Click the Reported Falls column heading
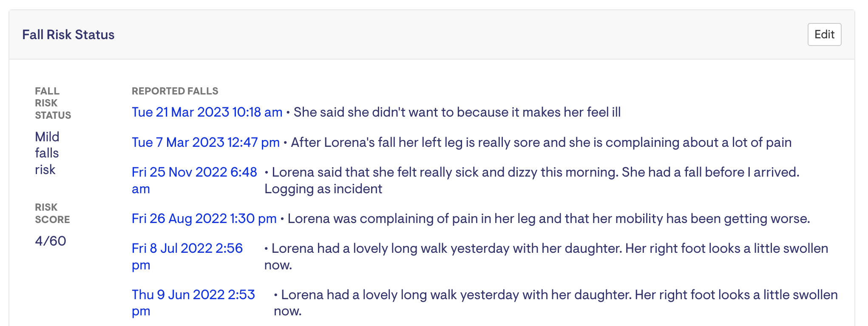Screen dimensions: 868x326 click(x=175, y=91)
